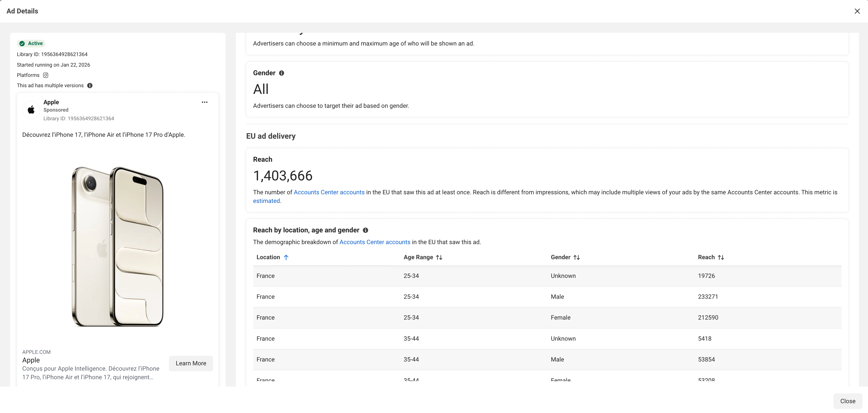Open Accounts Center accounts link in Reach description
The height and width of the screenshot is (413, 868).
[329, 192]
